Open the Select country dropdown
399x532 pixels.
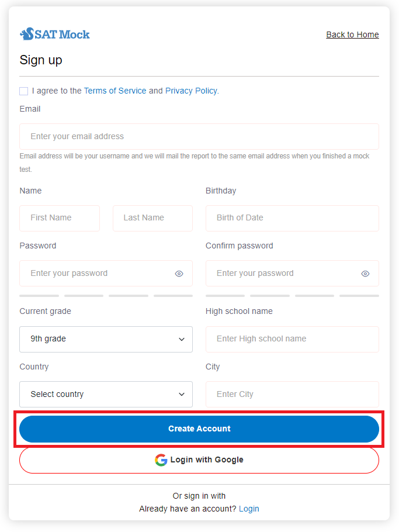point(106,395)
